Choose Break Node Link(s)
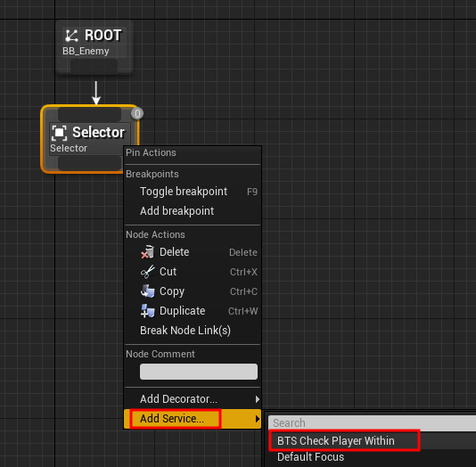The image size is (476, 467). 193,330
